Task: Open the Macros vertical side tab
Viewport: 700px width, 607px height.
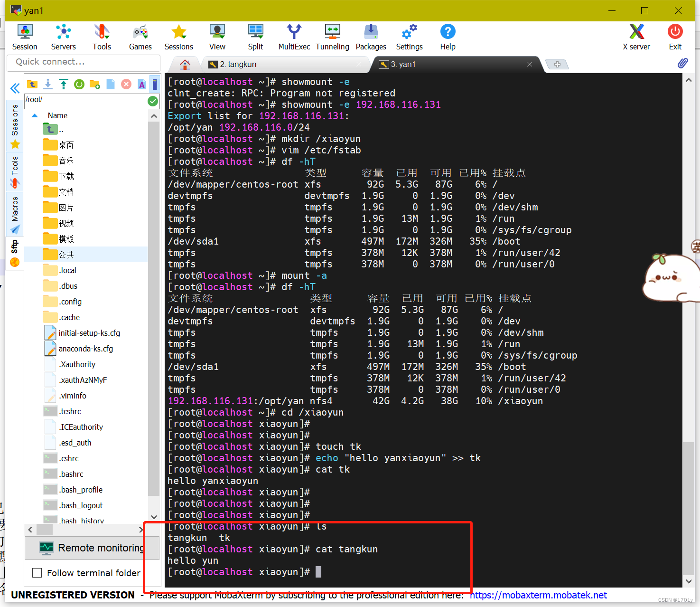Action: (15, 215)
